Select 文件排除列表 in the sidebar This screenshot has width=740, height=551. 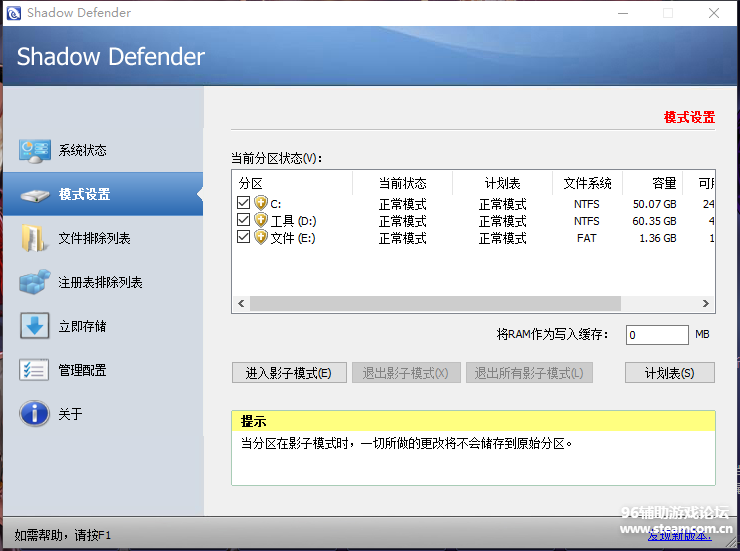click(94, 239)
